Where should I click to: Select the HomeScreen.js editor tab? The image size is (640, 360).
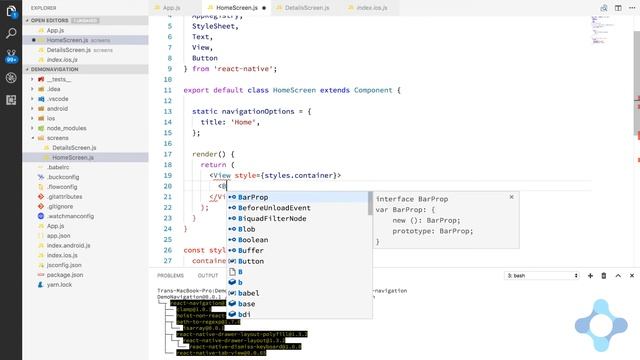pyautogui.click(x=237, y=8)
